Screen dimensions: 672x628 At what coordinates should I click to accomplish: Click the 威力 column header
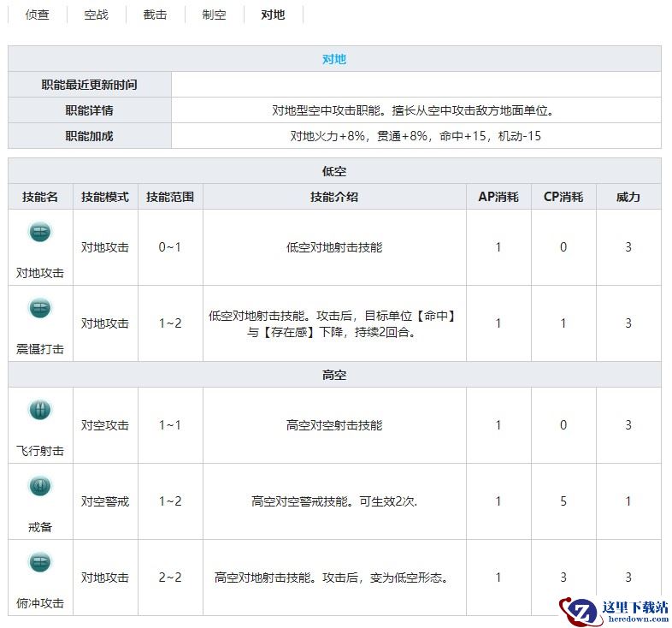click(x=628, y=197)
